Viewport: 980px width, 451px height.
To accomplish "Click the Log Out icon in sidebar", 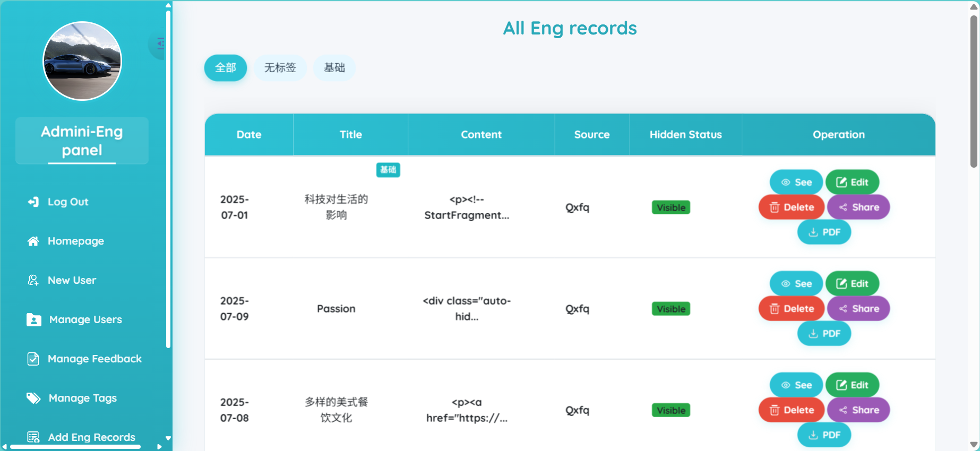I will click(x=33, y=202).
